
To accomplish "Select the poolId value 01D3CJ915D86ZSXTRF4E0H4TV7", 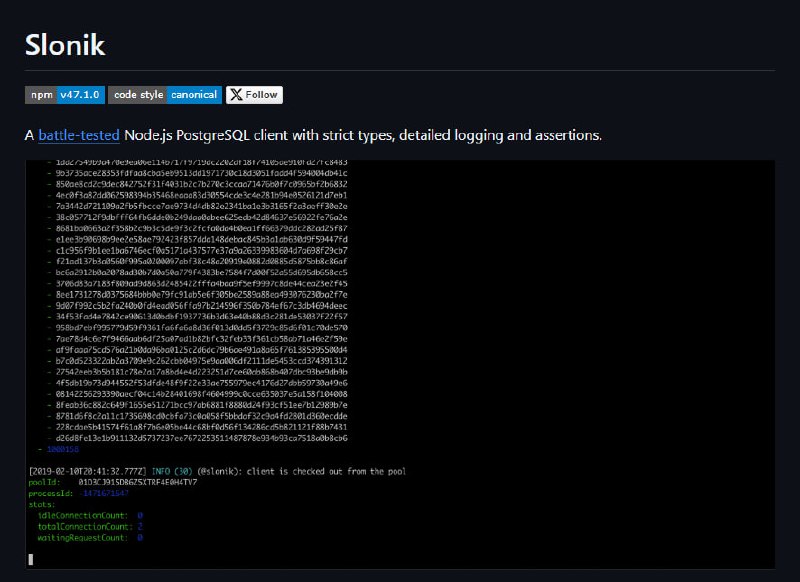I will [x=138, y=483].
